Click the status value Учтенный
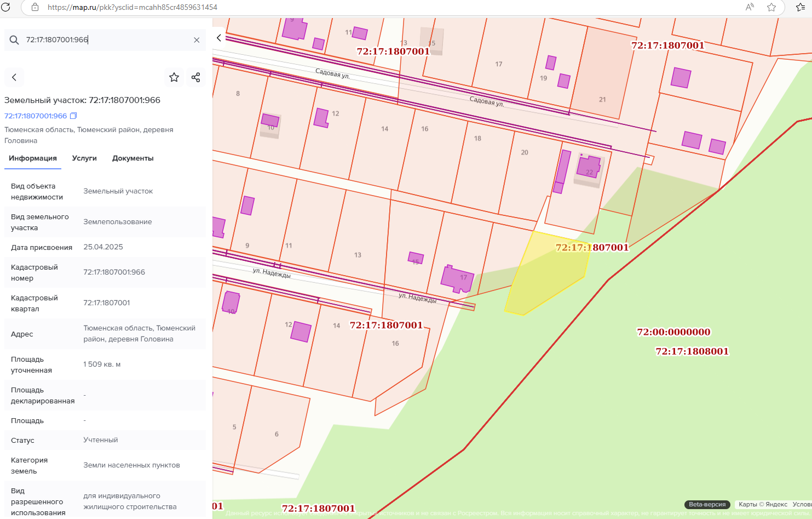The image size is (812, 519). [101, 440]
